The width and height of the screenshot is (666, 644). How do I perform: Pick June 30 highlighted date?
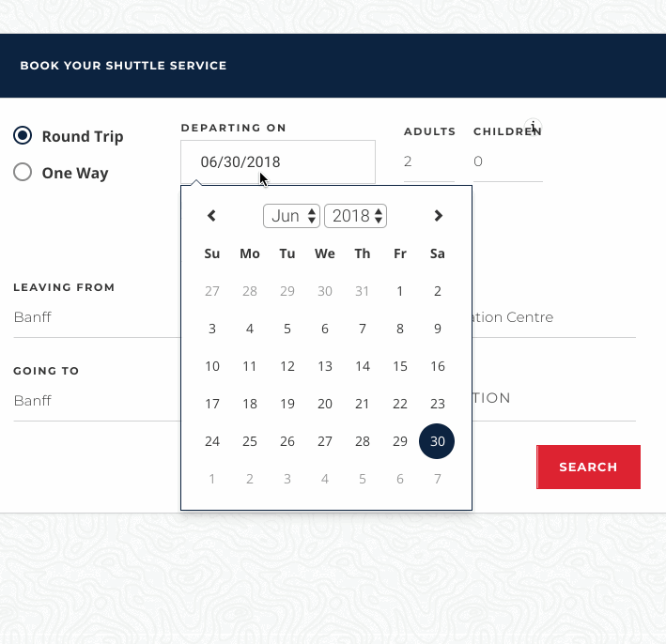[437, 441]
